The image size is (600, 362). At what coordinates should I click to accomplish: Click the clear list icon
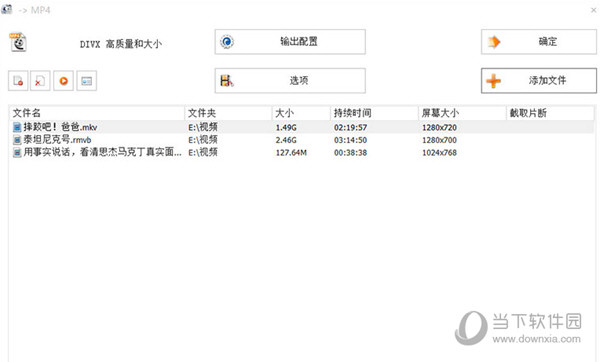click(40, 81)
